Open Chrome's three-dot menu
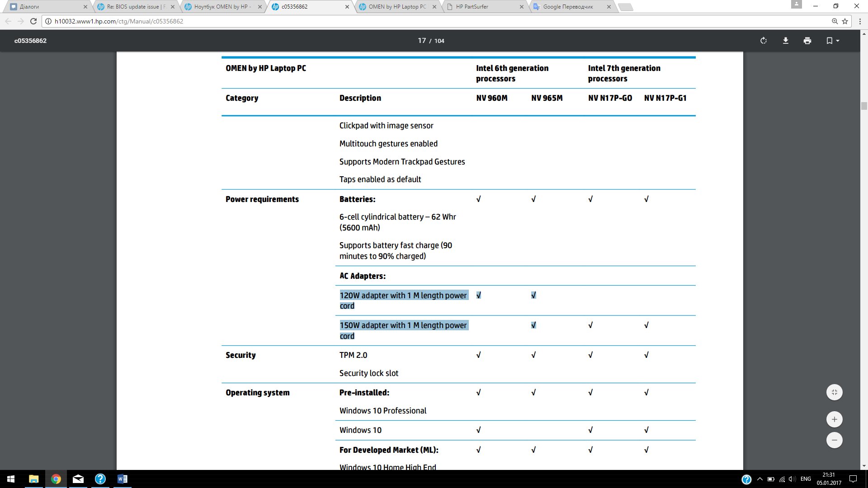 [x=860, y=21]
